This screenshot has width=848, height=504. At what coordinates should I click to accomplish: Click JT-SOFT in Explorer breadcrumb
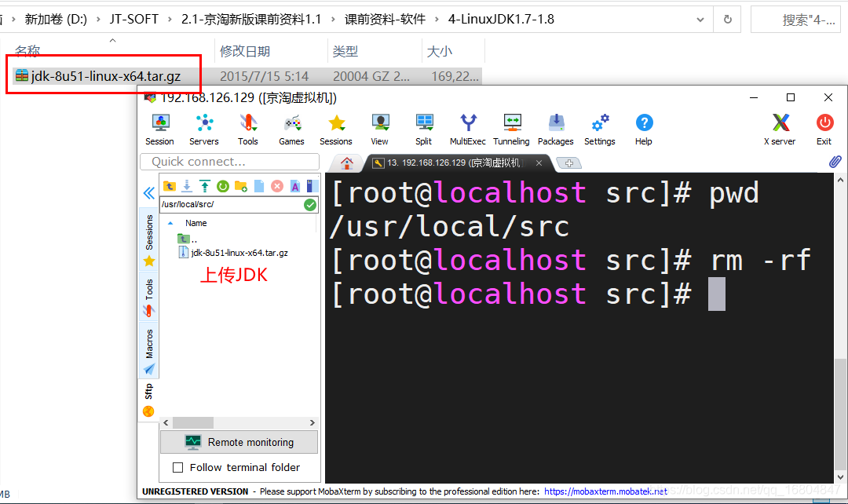point(133,20)
